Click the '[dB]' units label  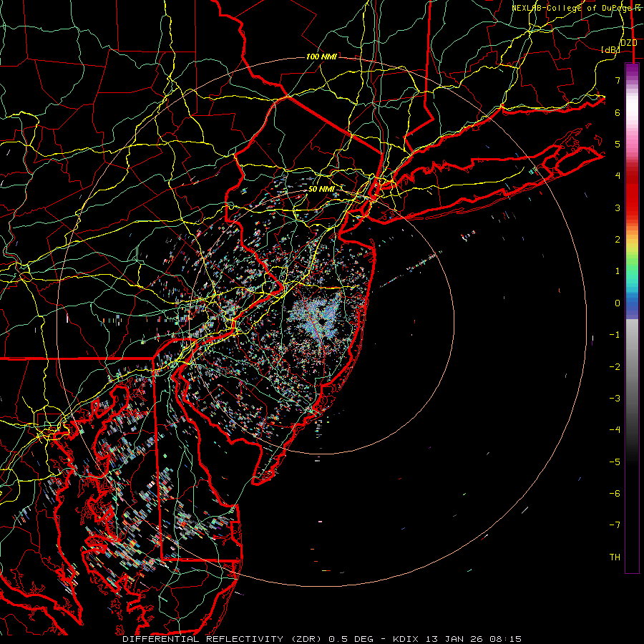pyautogui.click(x=611, y=50)
